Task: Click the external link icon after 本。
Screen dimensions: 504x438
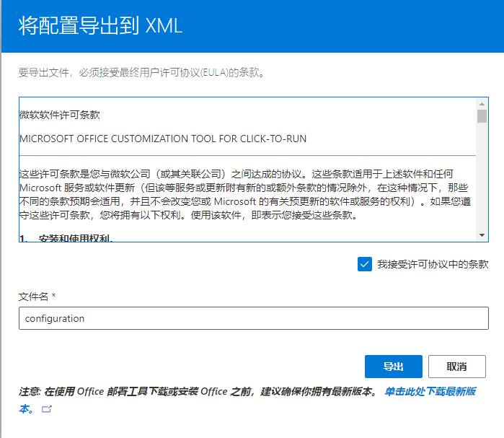Action: (47, 409)
